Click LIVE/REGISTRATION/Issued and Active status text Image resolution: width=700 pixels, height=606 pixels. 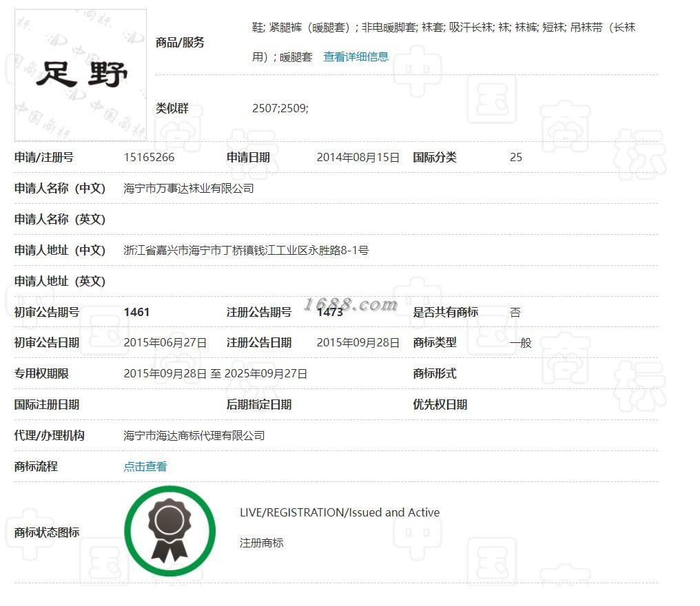(340, 513)
